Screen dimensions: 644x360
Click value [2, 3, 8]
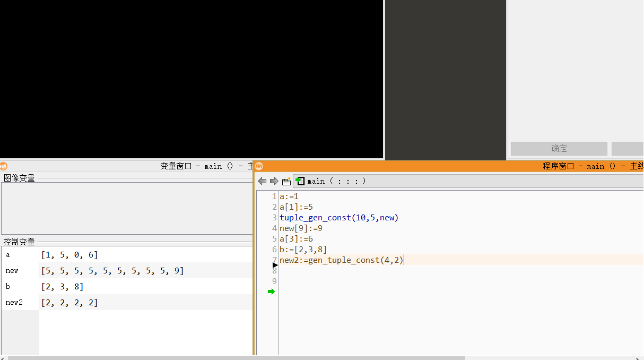[x=62, y=287]
